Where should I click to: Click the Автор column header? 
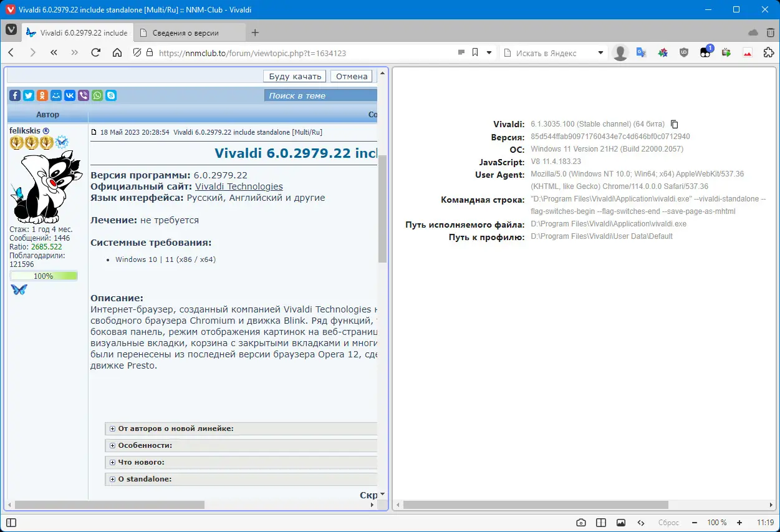(47, 115)
